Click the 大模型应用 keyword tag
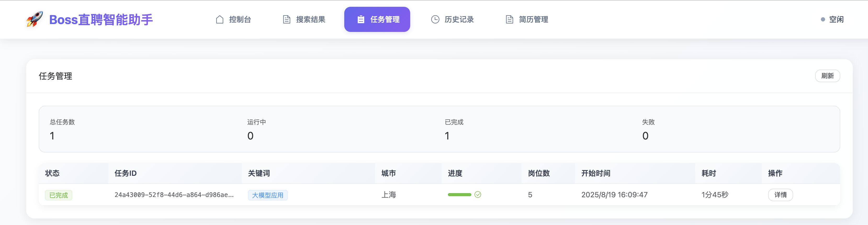868x225 pixels. pyautogui.click(x=268, y=195)
